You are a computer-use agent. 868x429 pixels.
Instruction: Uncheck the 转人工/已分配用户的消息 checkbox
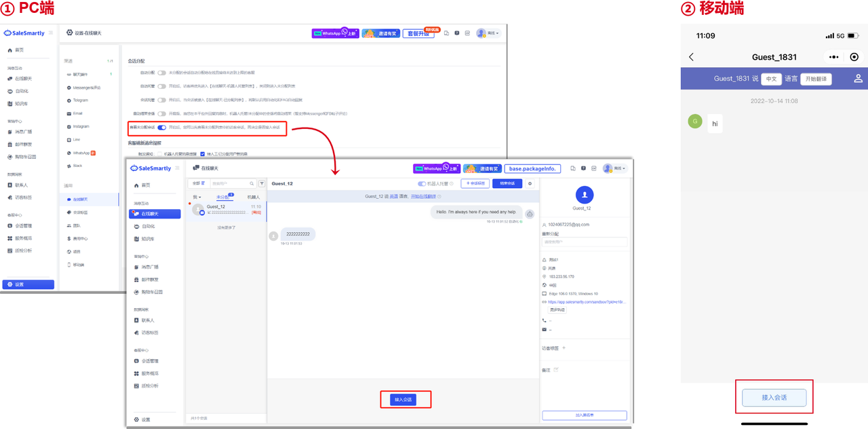coord(202,154)
